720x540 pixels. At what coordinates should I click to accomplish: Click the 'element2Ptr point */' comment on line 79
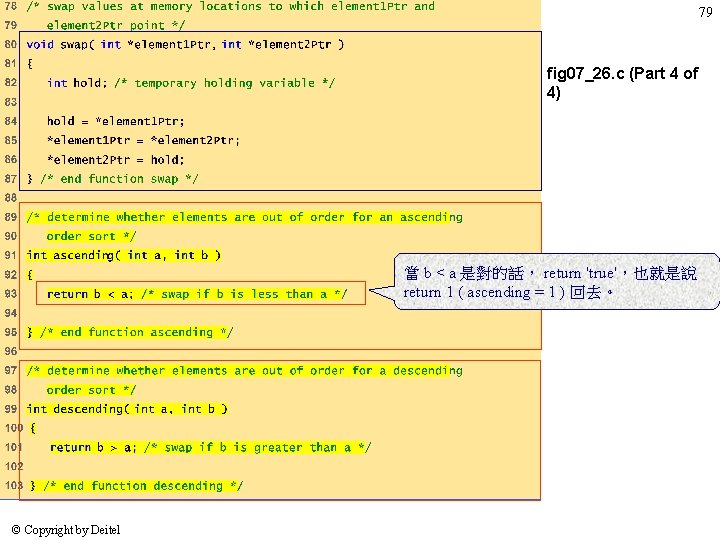click(x=116, y=25)
